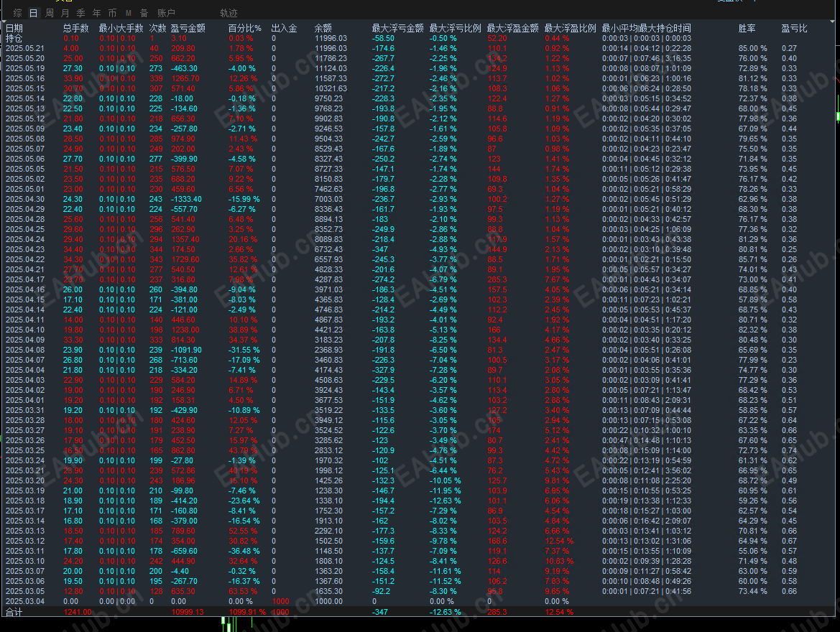Click the balance value 2833.12
840x632 pixels.
click(x=328, y=450)
